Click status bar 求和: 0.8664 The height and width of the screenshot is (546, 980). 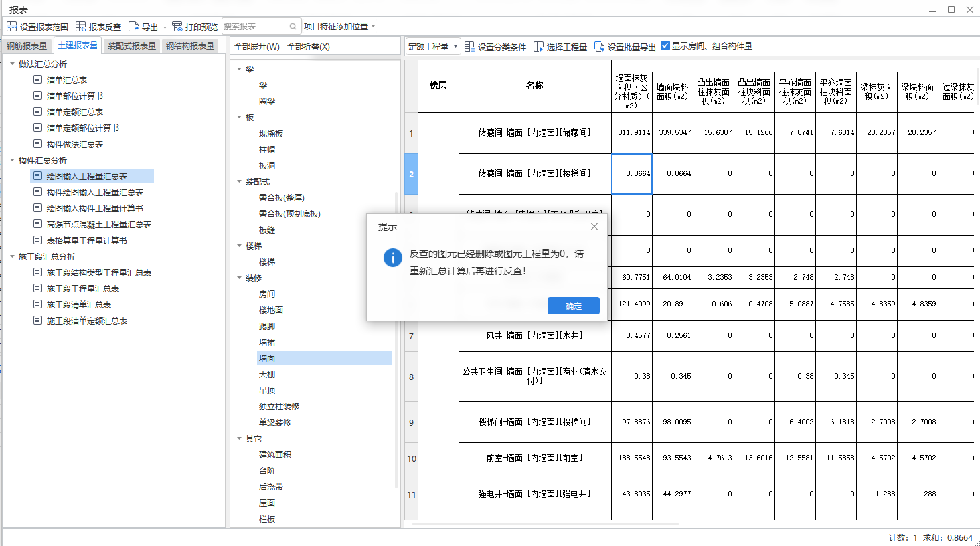pyautogui.click(x=948, y=537)
